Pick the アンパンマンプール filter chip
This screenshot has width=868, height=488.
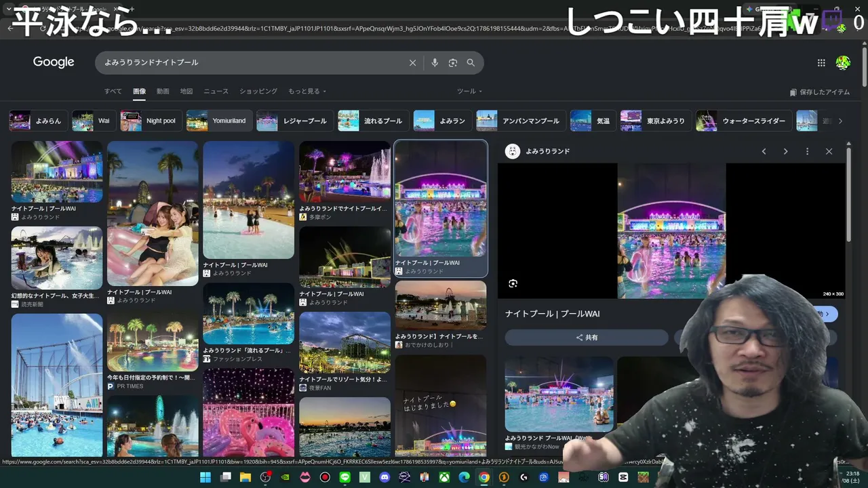[521, 121]
